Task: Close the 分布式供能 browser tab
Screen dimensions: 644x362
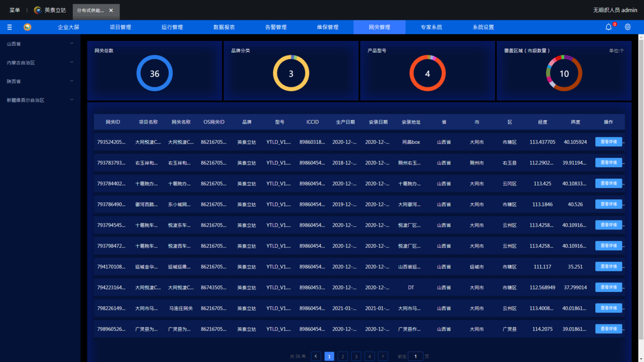Action: (111, 10)
